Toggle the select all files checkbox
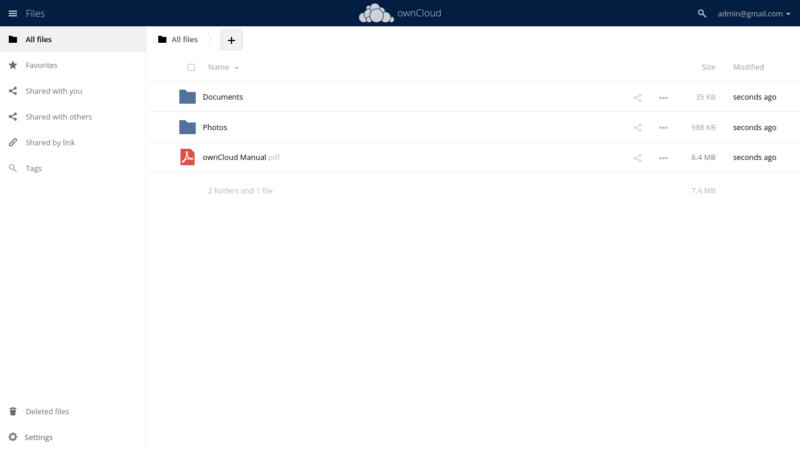Viewport: 800px width, 450px height. point(191,68)
